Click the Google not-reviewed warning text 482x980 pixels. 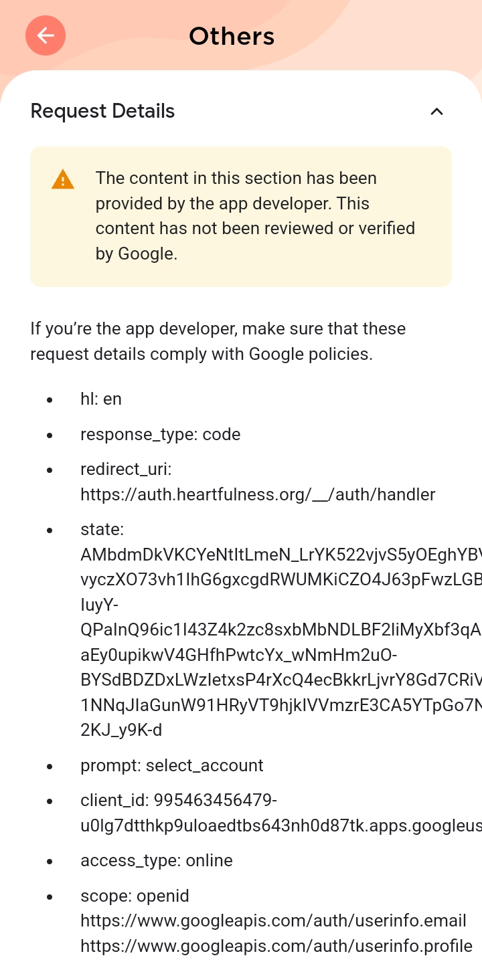(254, 215)
